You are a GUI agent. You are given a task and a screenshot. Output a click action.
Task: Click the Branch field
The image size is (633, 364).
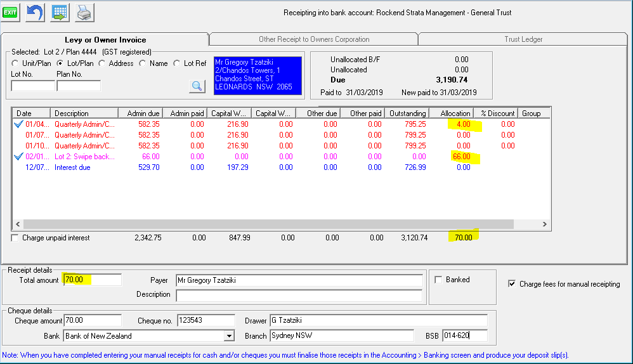pos(341,335)
